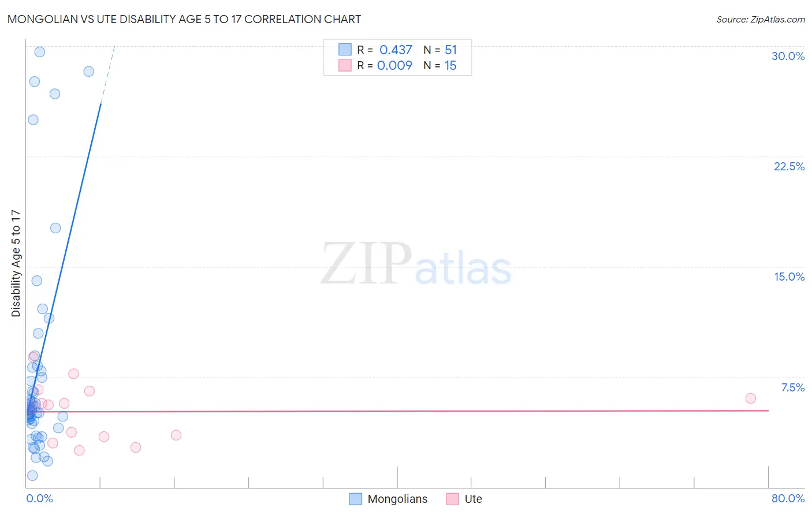Image resolution: width=812 pixels, height=515 pixels.
Task: Click the chart title text
Action: pyautogui.click(x=184, y=19)
